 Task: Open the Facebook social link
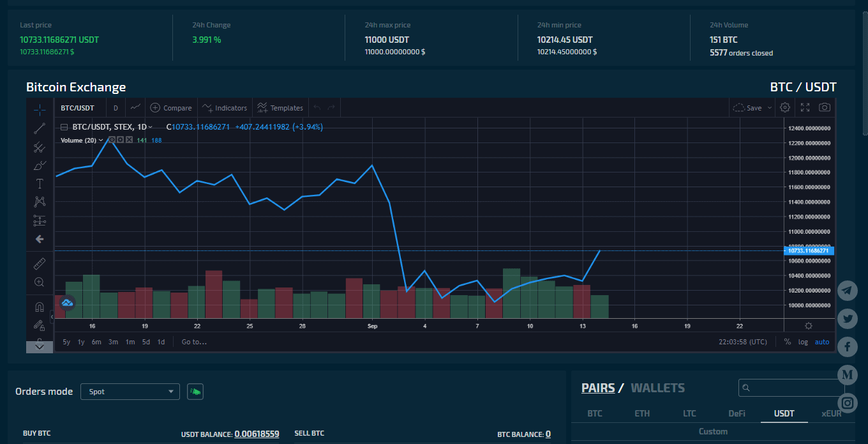click(848, 347)
